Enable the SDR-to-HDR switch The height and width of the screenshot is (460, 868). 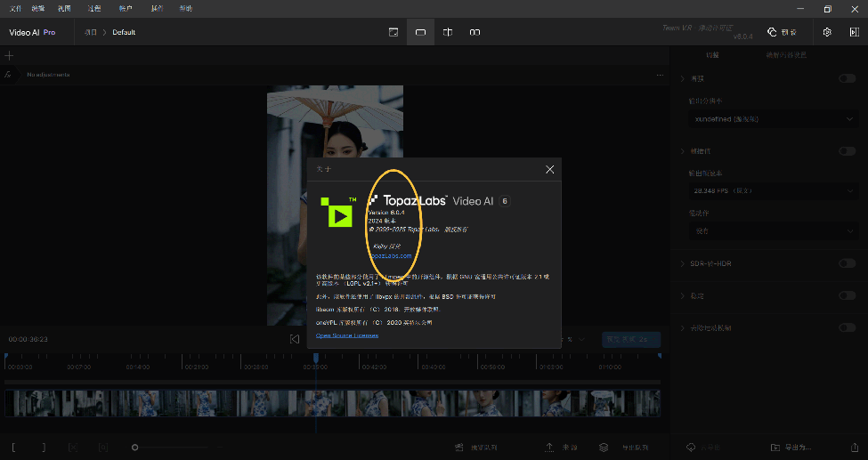tap(847, 263)
